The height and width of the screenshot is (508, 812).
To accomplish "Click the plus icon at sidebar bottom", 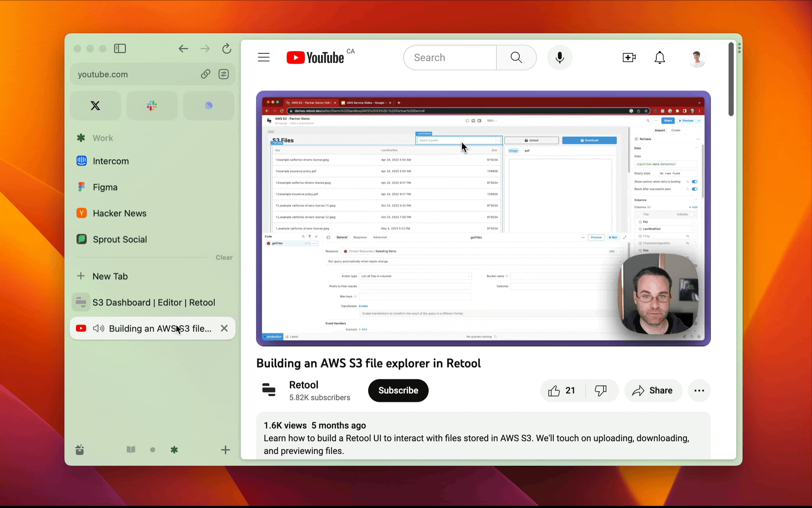I will point(225,450).
